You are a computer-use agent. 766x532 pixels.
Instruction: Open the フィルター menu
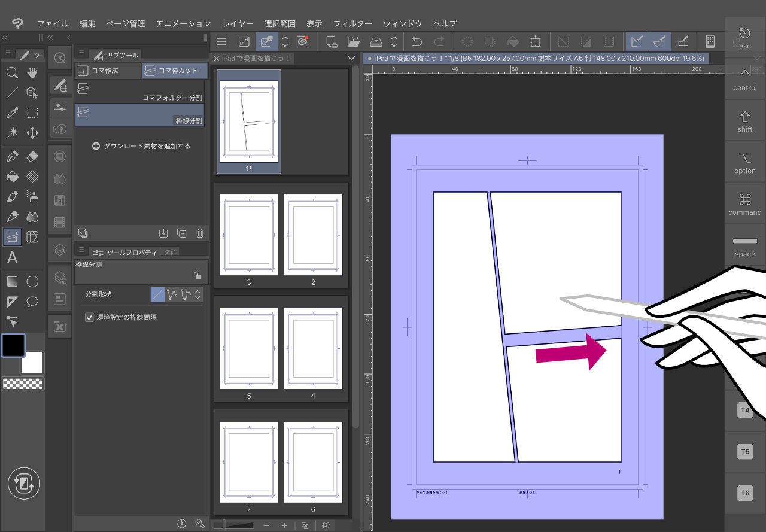coord(352,23)
